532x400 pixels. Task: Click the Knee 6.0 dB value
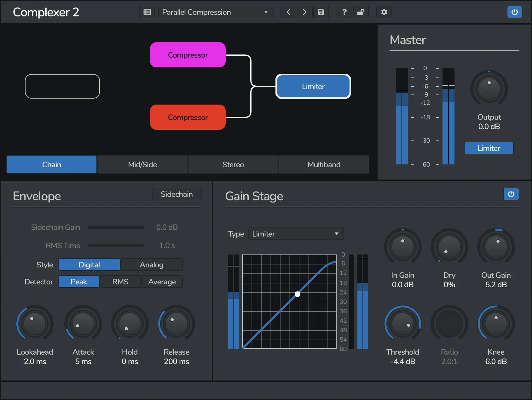(496, 361)
